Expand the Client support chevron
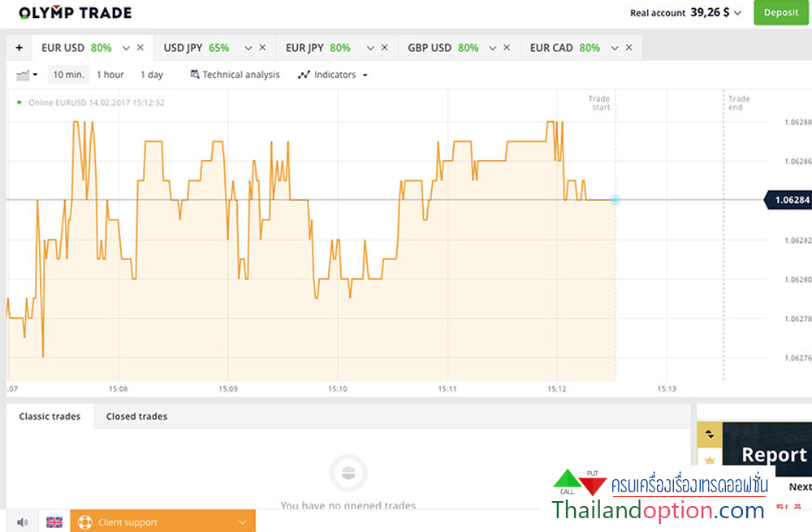Image resolution: width=812 pixels, height=532 pixels. pos(242,522)
